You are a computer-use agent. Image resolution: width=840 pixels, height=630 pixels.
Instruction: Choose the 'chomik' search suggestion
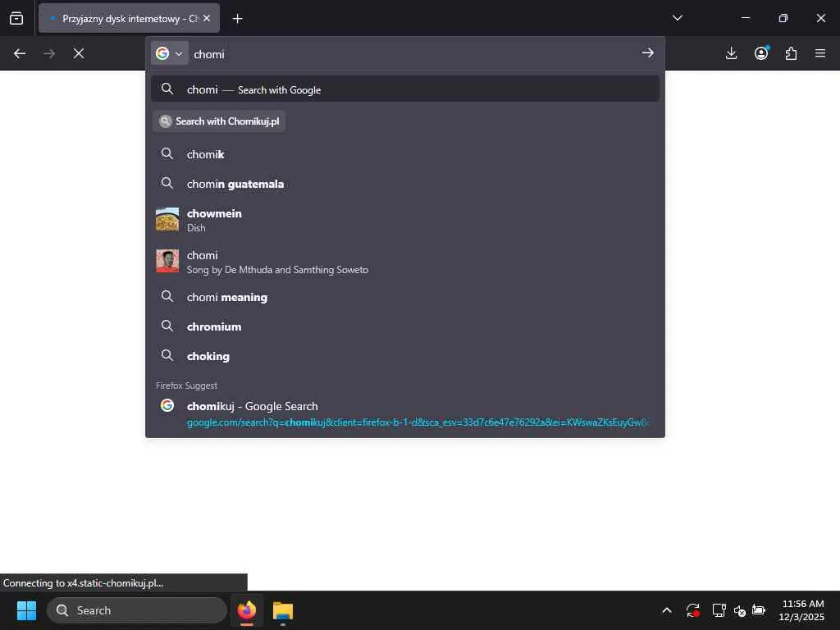click(405, 154)
